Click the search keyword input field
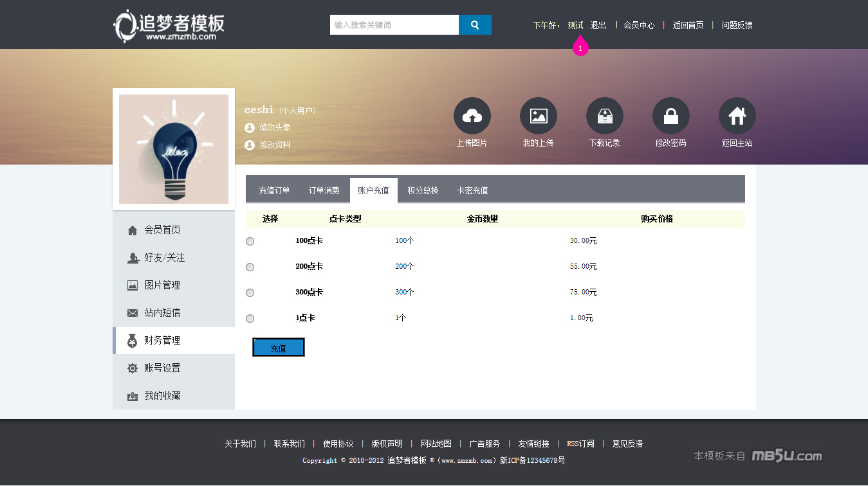The width and height of the screenshot is (868, 486). [394, 25]
